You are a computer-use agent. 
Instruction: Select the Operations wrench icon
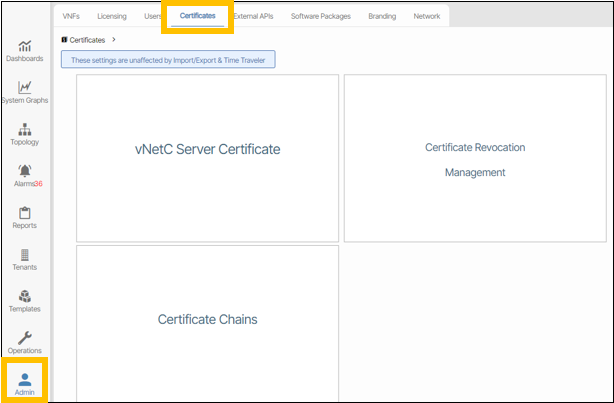[x=25, y=338]
